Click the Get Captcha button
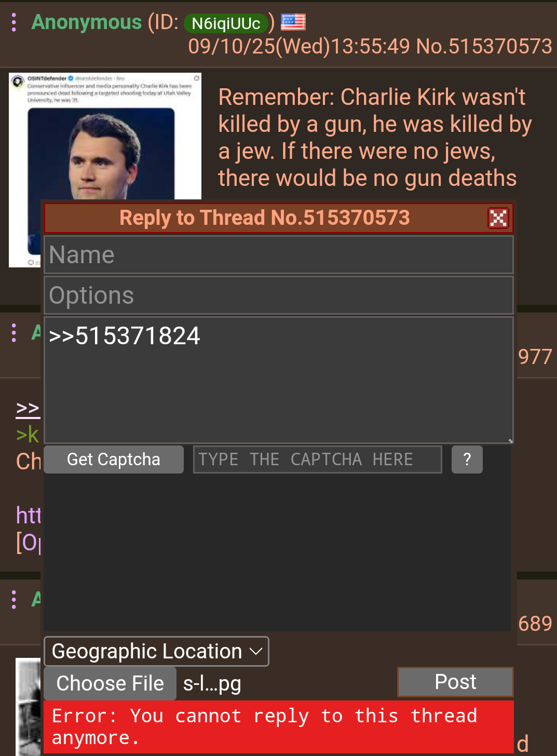This screenshot has height=756, width=557. [114, 460]
